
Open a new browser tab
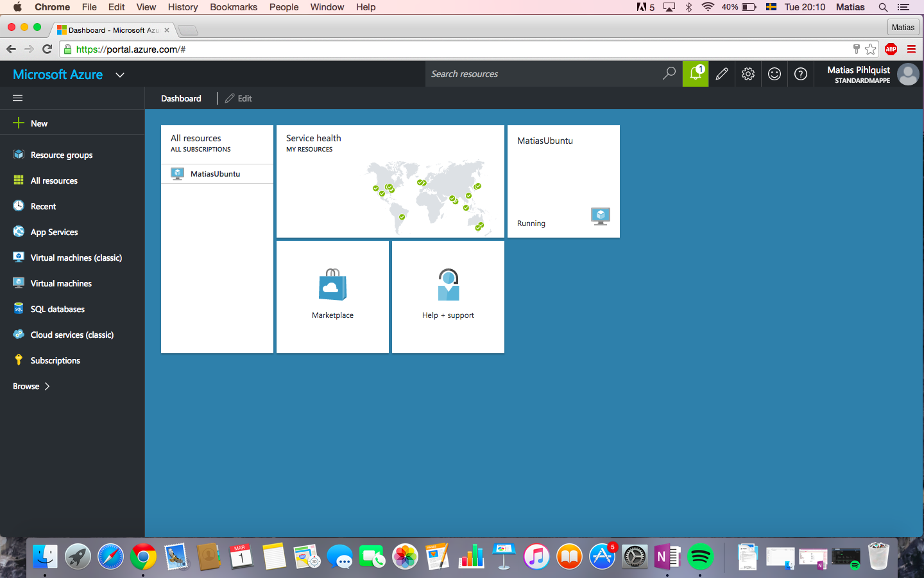tap(188, 30)
